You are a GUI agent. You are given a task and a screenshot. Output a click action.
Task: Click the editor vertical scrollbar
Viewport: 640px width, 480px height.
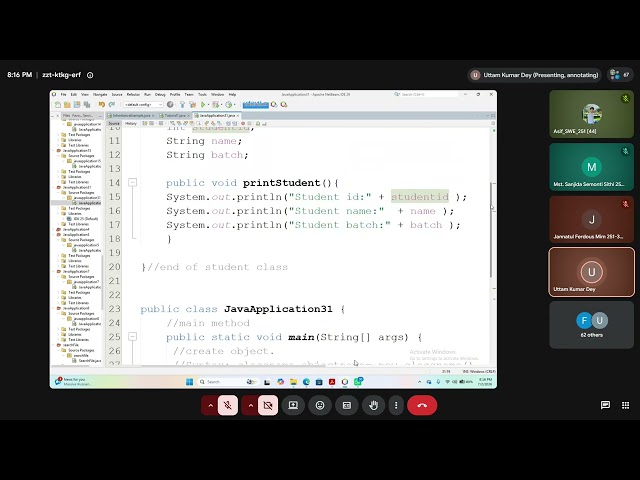coord(491,230)
